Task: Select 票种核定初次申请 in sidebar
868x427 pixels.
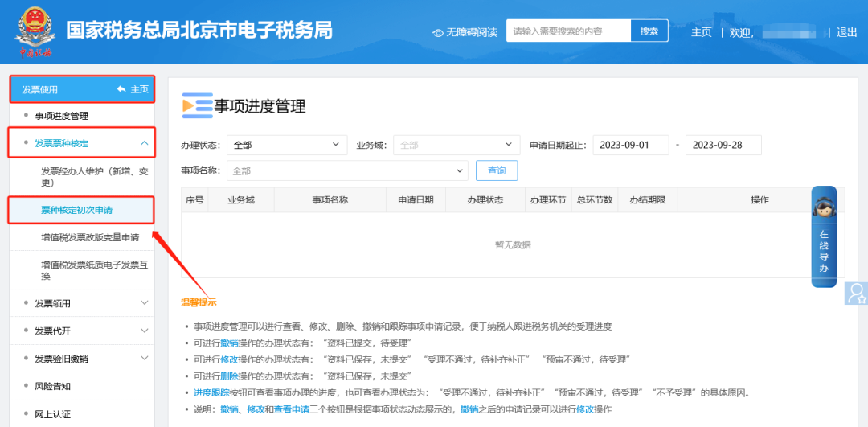Action: tap(77, 210)
